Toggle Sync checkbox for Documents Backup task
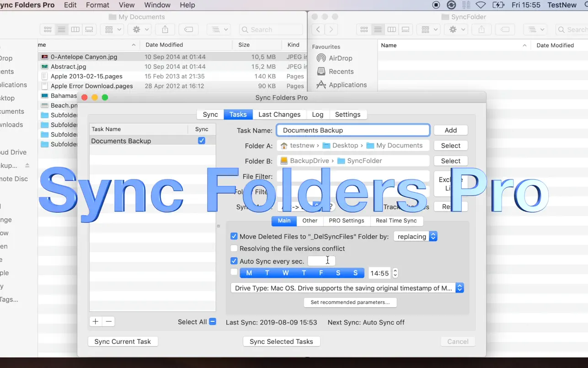The width and height of the screenshot is (588, 368). click(x=202, y=141)
